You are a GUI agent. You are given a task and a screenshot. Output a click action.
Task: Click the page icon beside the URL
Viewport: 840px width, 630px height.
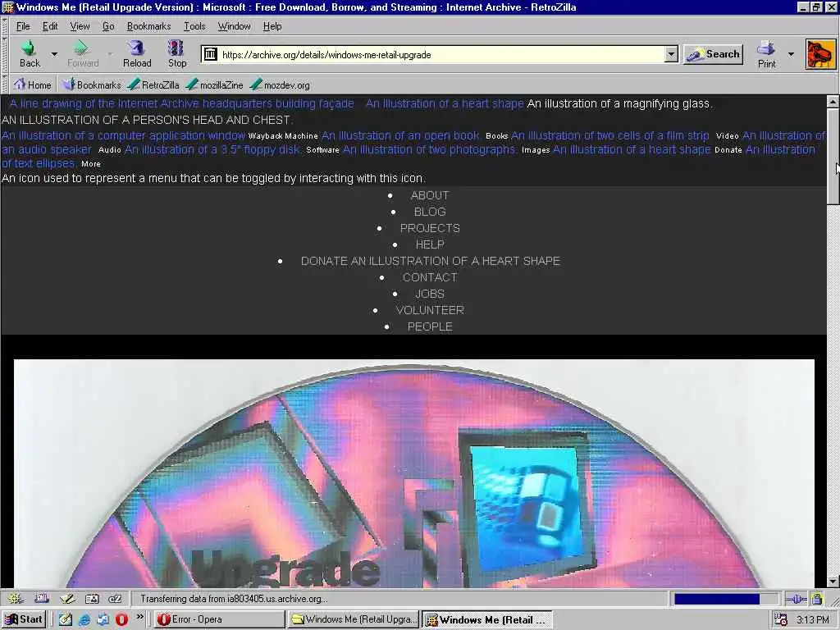211,54
